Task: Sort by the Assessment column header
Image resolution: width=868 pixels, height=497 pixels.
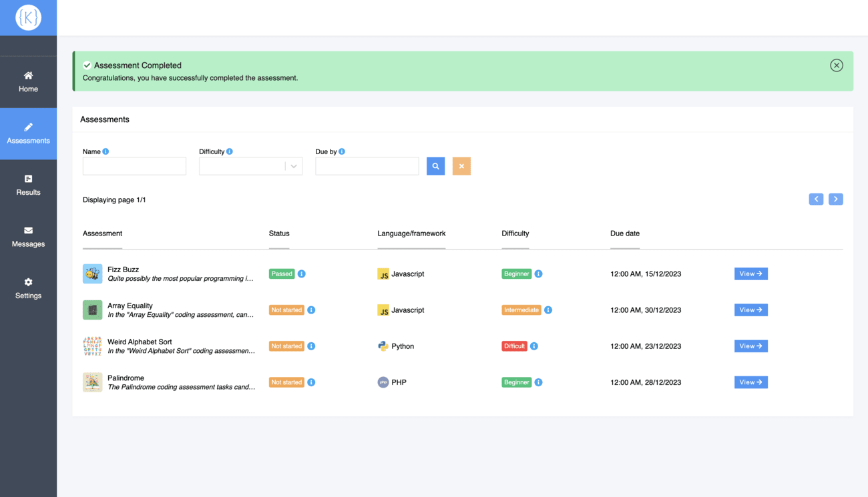Action: [x=102, y=233]
